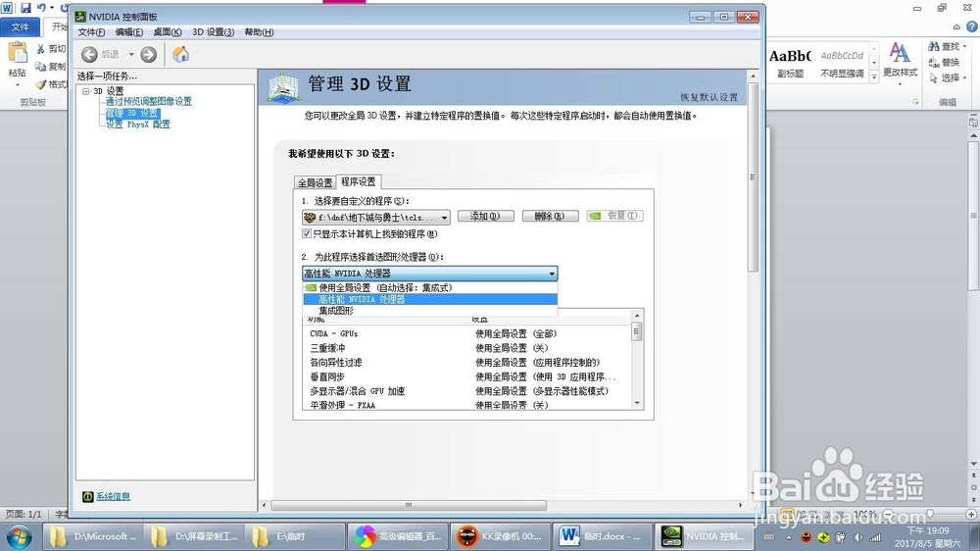Open the program selection dropdown (f:\dnf...)
This screenshot has width=980, height=551.
coord(375,218)
